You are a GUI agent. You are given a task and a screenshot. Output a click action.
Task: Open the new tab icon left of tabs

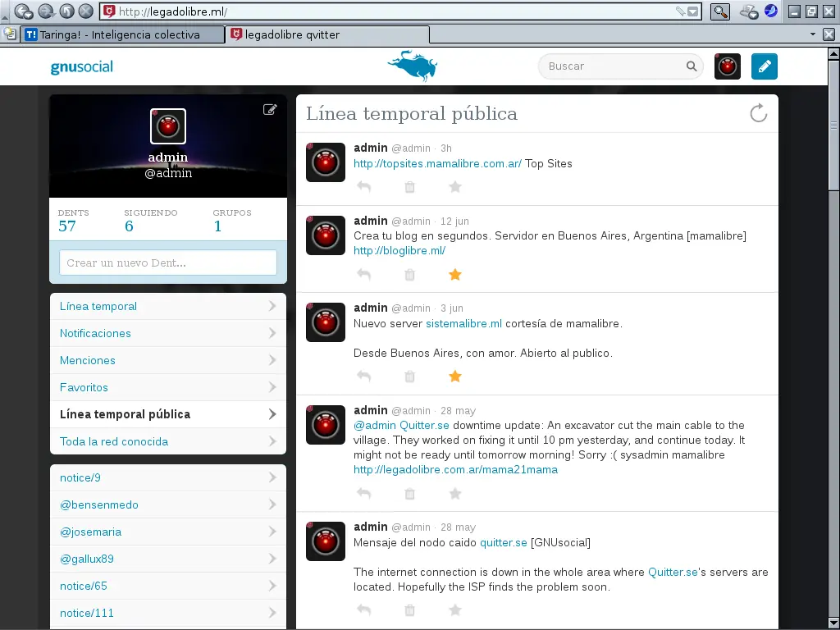point(9,34)
